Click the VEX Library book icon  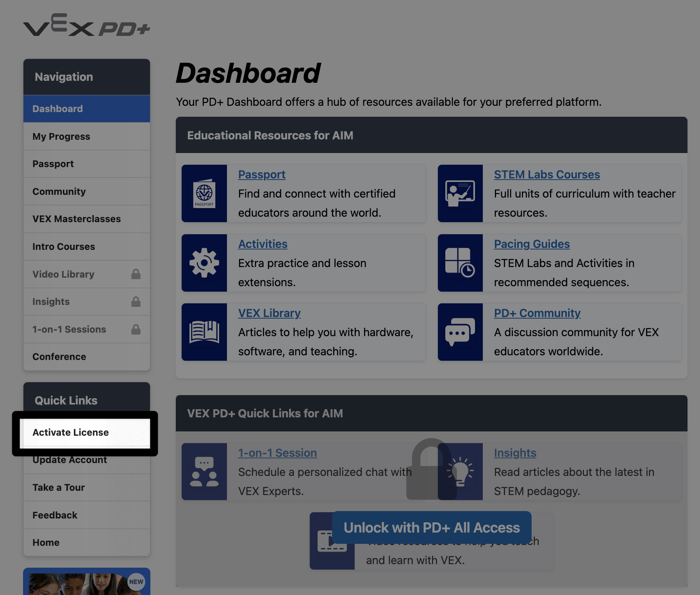pos(204,332)
